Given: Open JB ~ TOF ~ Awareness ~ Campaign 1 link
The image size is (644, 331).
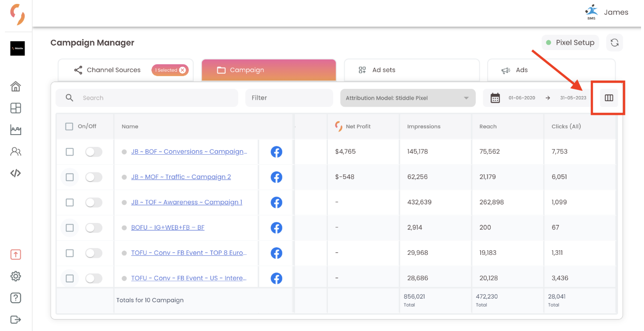Looking at the screenshot, I should 187,202.
